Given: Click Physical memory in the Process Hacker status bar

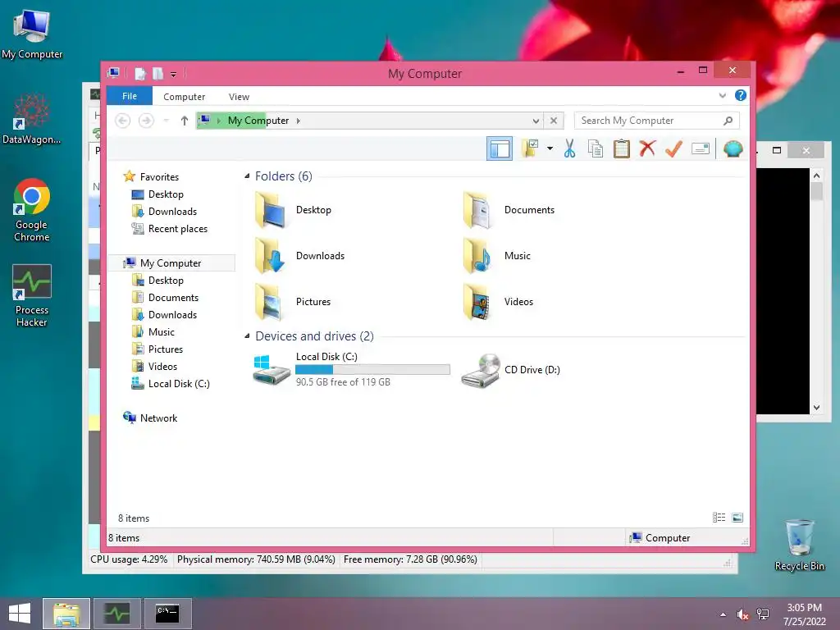Looking at the screenshot, I should (256, 559).
